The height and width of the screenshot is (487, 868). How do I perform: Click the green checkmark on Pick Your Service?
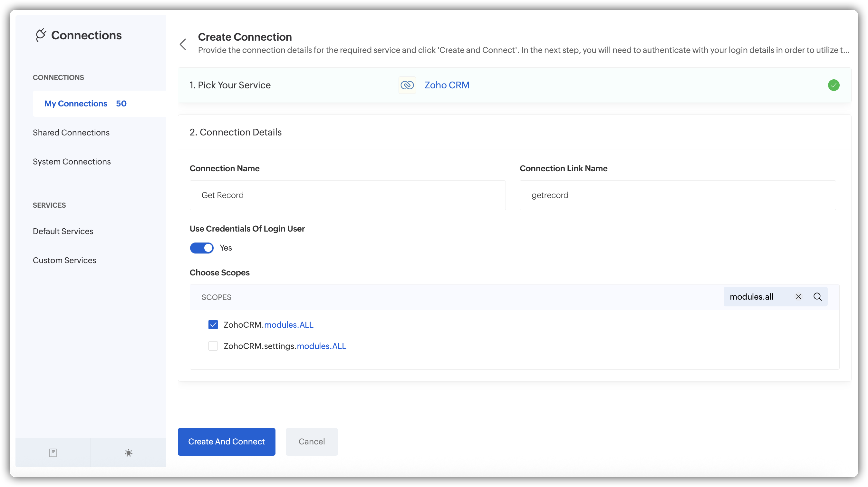(833, 85)
